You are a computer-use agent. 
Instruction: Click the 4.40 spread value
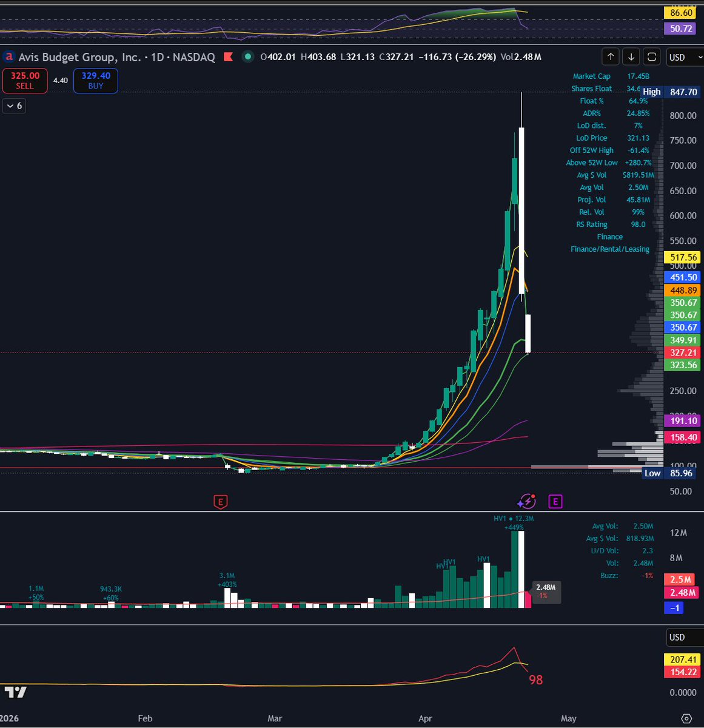[61, 80]
